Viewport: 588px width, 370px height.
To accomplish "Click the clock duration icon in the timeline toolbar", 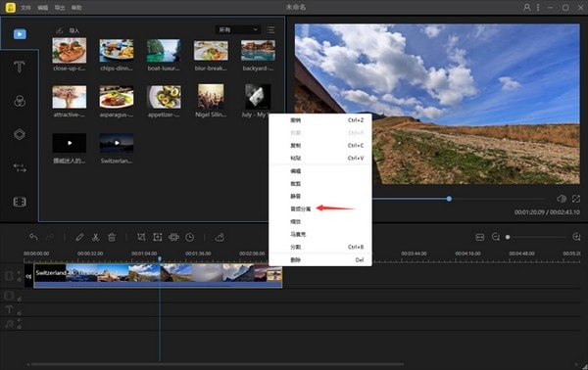I will click(x=190, y=237).
